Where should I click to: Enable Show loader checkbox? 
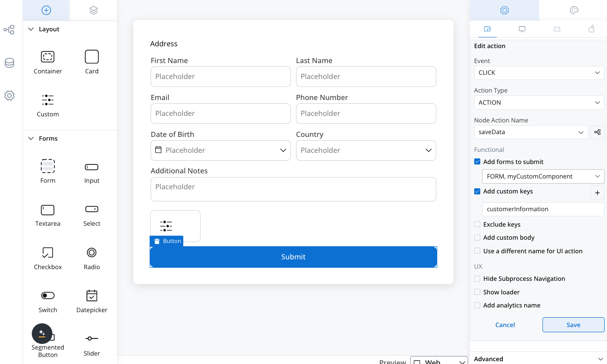(477, 292)
